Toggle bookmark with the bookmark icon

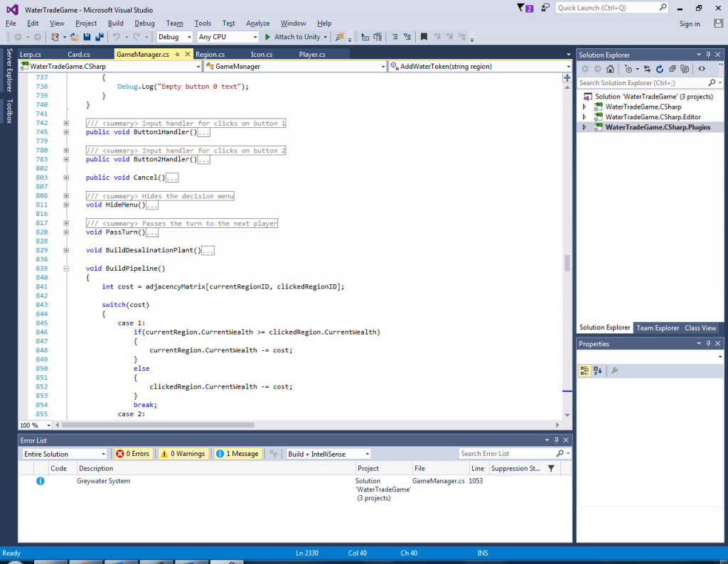tap(424, 37)
